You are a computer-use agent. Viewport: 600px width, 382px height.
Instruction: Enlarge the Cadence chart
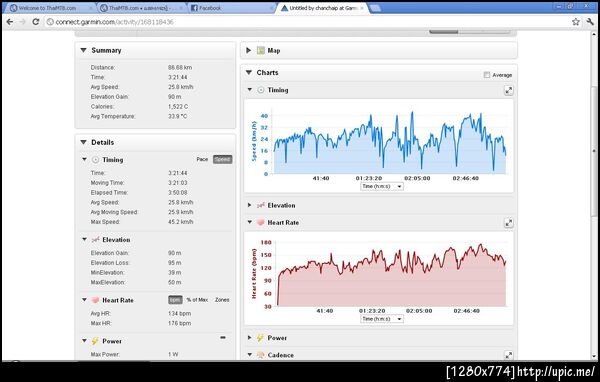click(x=509, y=355)
